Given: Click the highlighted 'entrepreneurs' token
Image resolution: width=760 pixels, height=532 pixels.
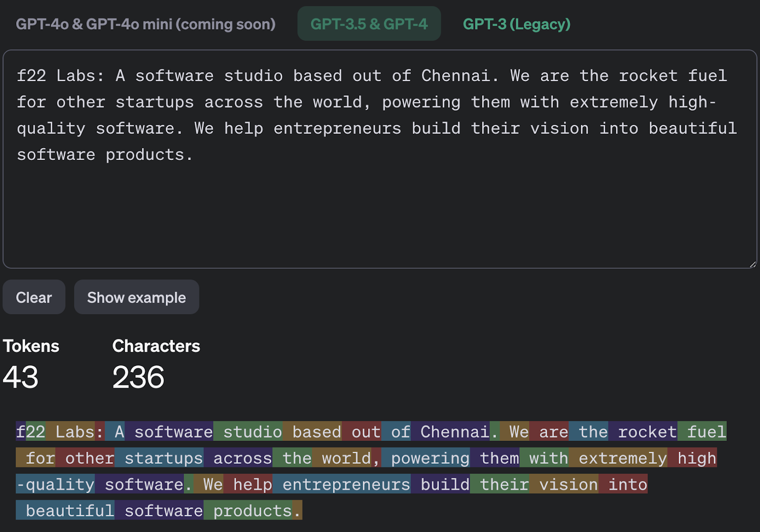Looking at the screenshot, I should coord(342,484).
